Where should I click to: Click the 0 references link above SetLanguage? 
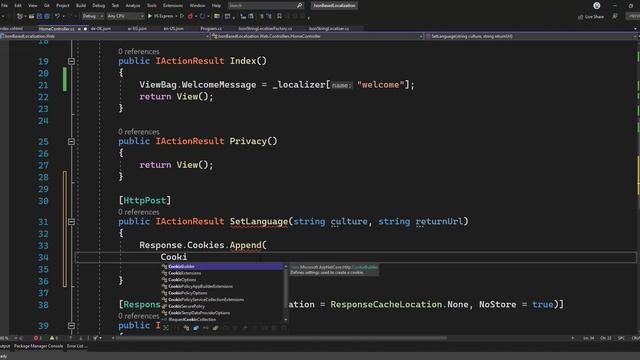[x=139, y=212]
